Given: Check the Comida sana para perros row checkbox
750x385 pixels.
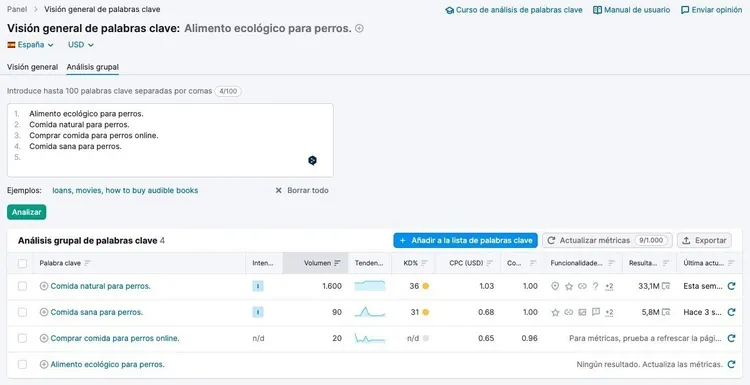Looking at the screenshot, I should 22,312.
